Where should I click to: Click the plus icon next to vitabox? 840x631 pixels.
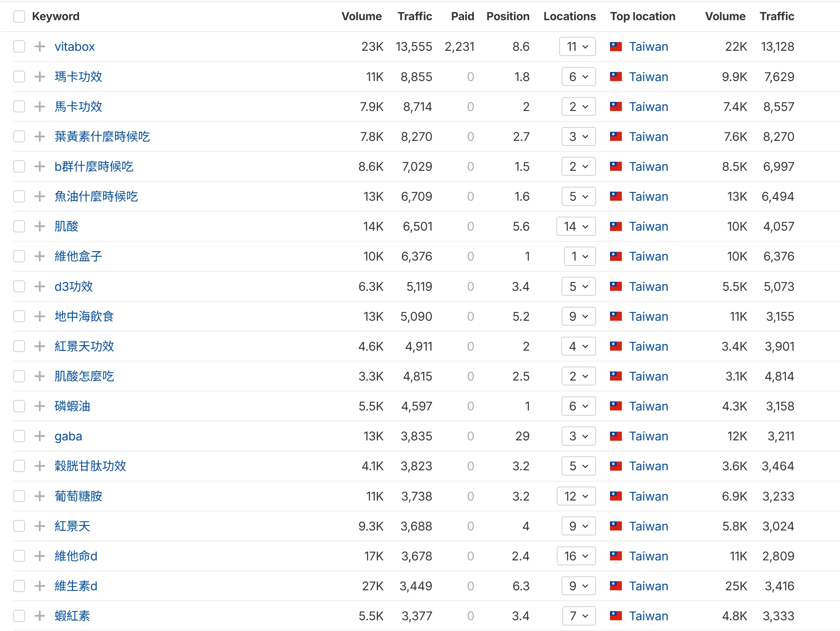[x=39, y=46]
